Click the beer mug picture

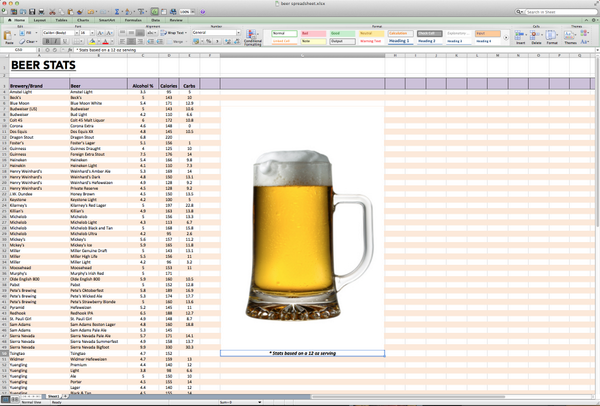[x=309, y=235]
